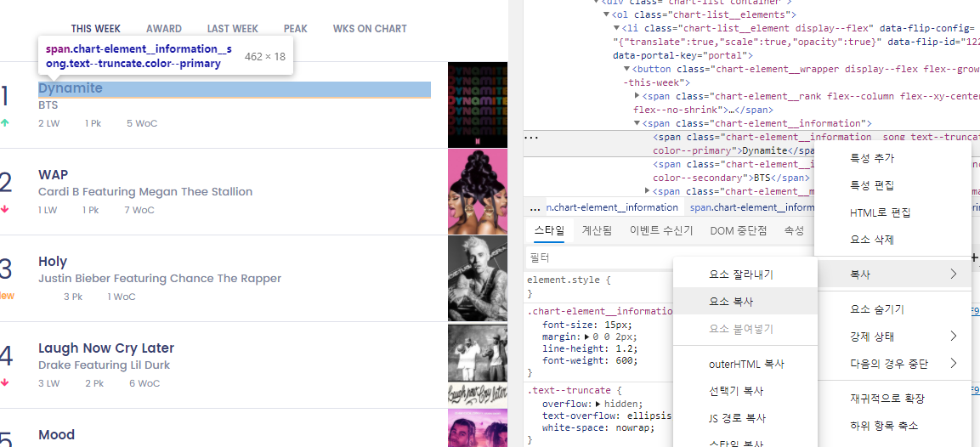The width and height of the screenshot is (980, 447).
Task: Click the 7 WoC stat under WAP
Action: point(139,210)
